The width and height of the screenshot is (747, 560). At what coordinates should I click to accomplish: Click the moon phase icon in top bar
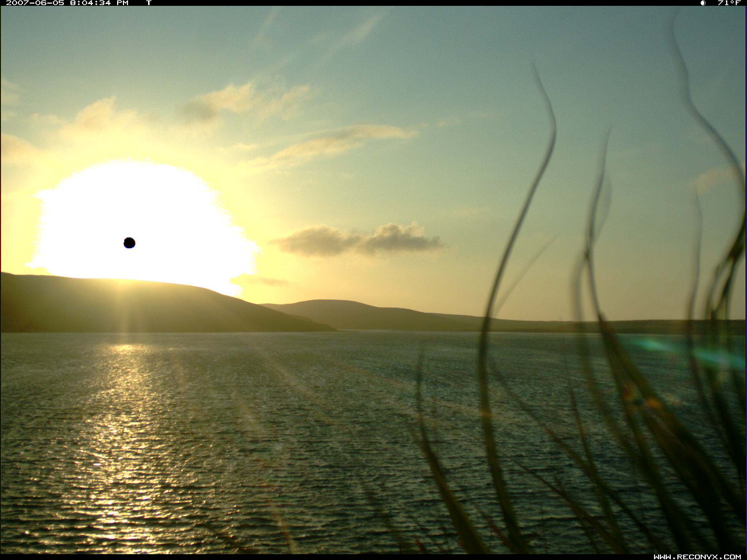[703, 3]
